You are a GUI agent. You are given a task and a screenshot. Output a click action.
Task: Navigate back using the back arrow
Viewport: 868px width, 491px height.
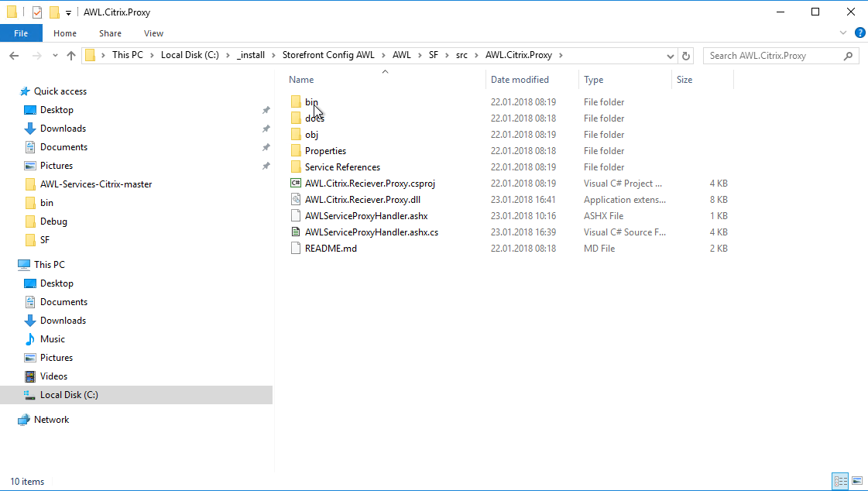click(x=13, y=55)
